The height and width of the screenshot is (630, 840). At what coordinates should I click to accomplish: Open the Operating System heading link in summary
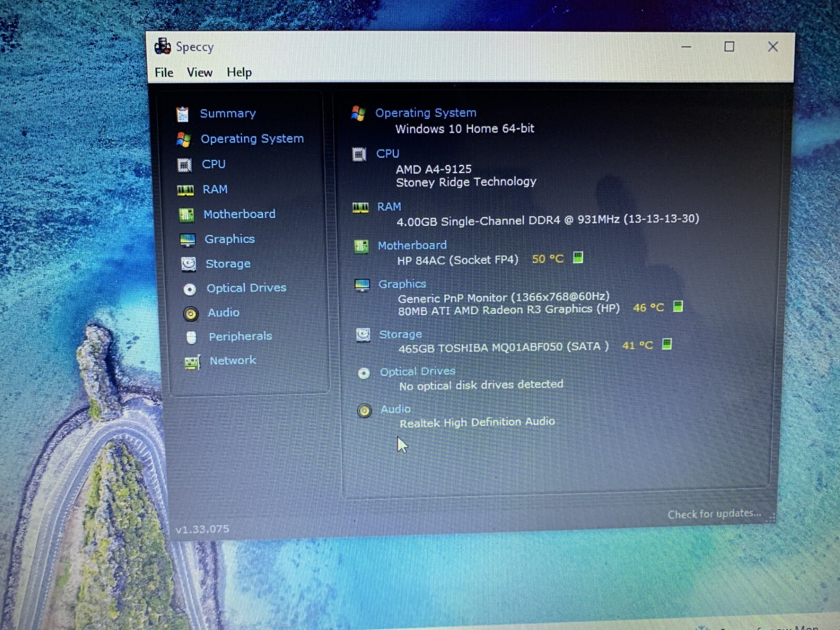(426, 113)
